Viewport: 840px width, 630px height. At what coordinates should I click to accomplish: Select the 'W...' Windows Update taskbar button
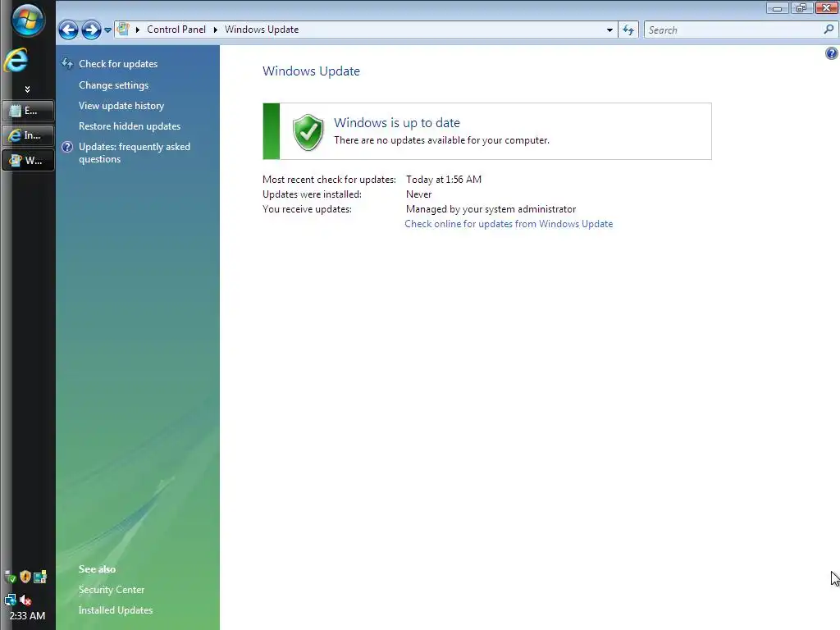pyautogui.click(x=28, y=160)
